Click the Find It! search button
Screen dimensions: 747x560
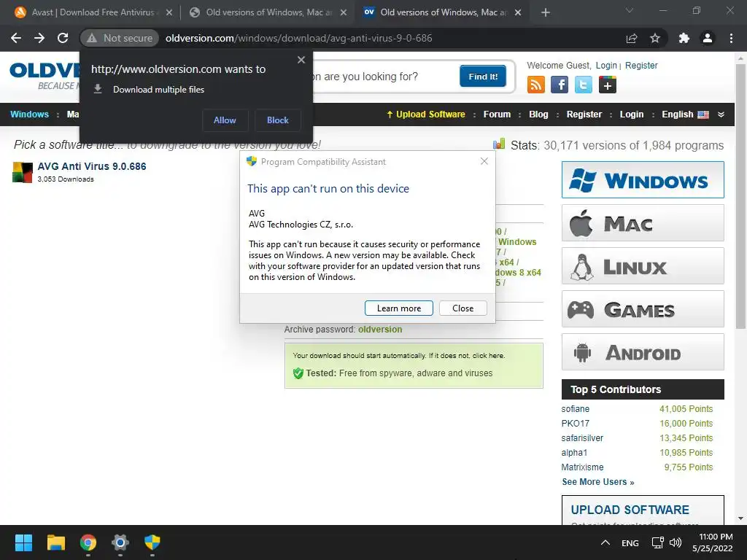coord(483,76)
